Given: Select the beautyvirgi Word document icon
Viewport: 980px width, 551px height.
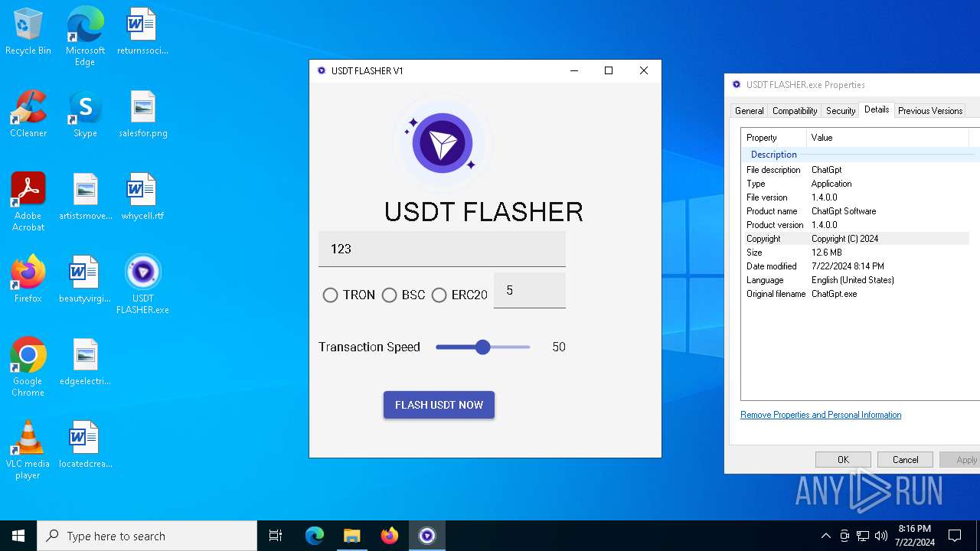Looking at the screenshot, I should pos(85,280).
